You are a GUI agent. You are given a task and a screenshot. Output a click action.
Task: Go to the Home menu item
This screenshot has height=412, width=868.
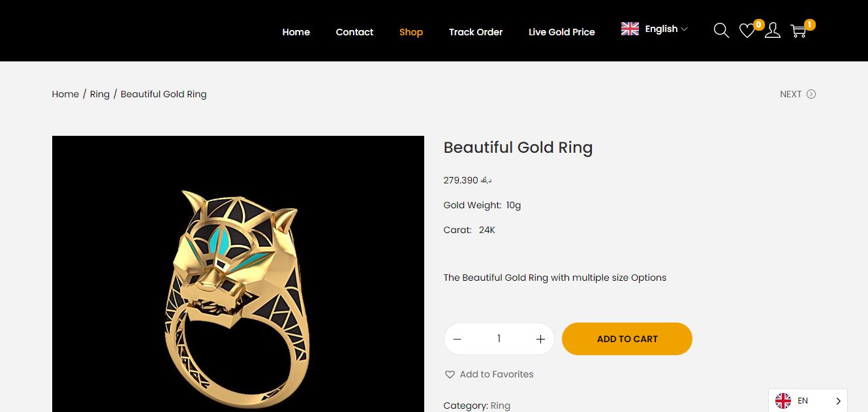coord(296,32)
